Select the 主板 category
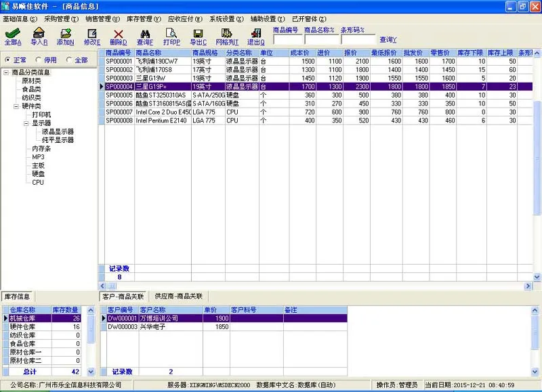Viewport: 542px width, 392px height. pos(38,165)
